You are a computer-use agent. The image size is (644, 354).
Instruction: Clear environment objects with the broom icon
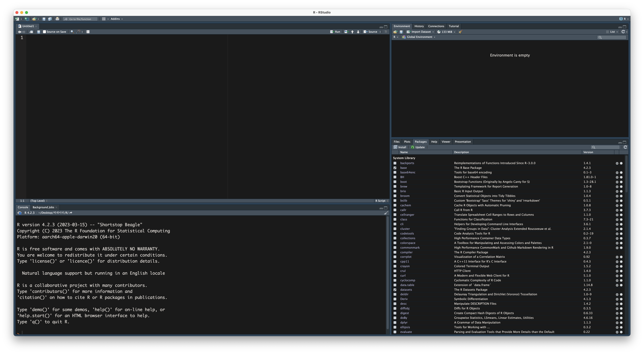point(460,32)
